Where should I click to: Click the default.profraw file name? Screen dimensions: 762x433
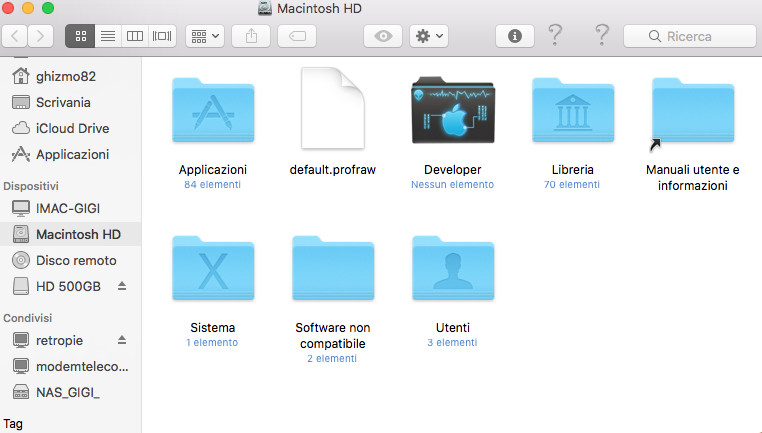332,170
